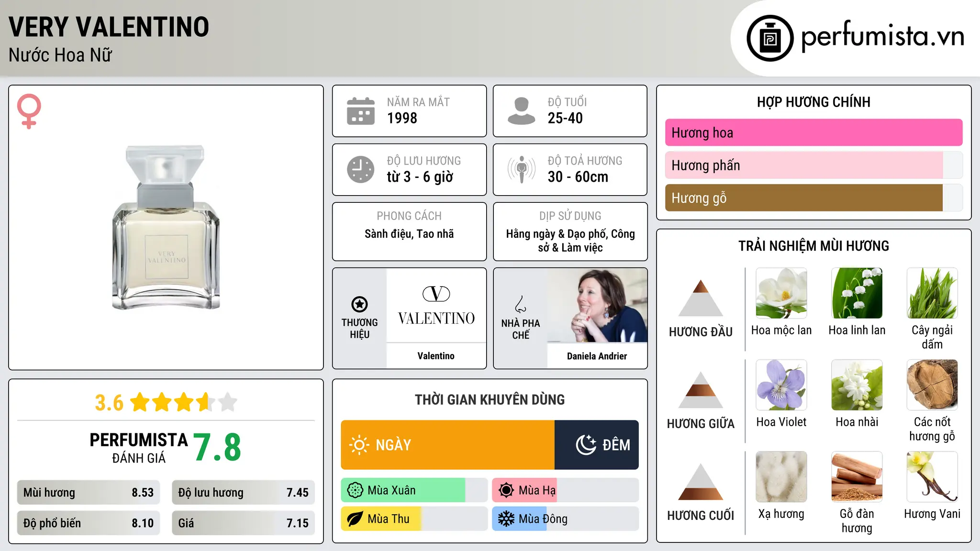Click the Thời gian khuyên dùng heading
The image size is (980, 551).
pyautogui.click(x=490, y=399)
